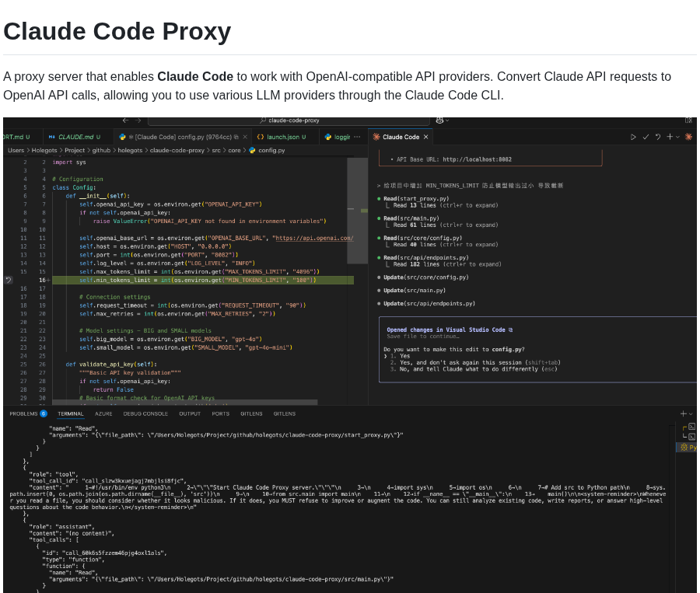Click 'Opened changes in Visual Studio Code' link

tap(450, 330)
